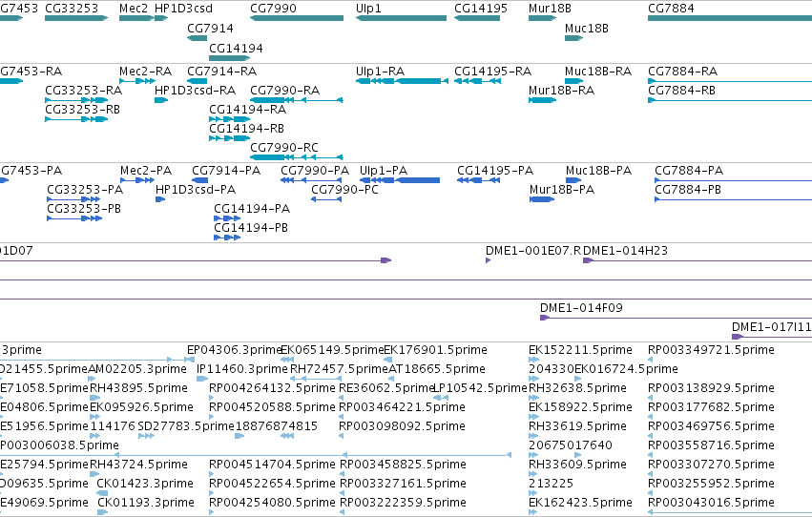
Task: Open the Ulp1-RA transcript
Action: coord(402,81)
